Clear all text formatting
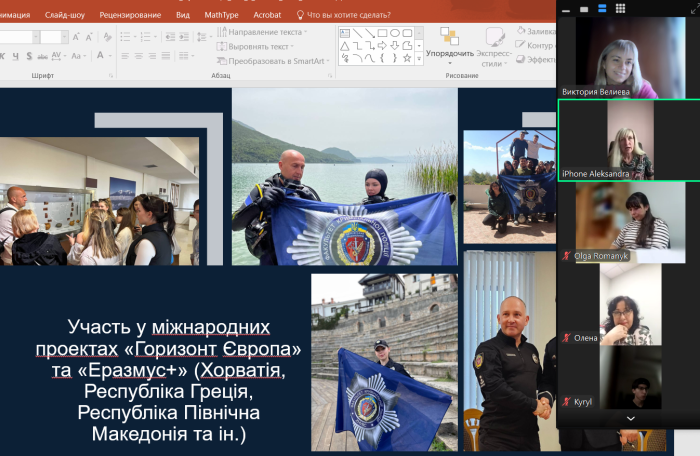 [x=107, y=37]
